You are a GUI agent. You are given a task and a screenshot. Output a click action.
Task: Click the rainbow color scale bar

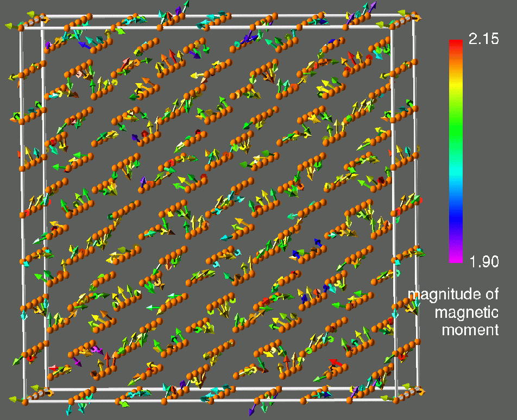click(456, 151)
